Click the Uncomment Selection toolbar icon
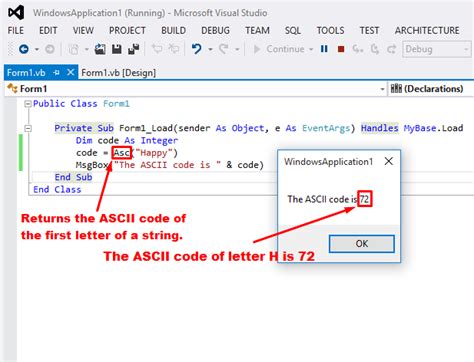Viewport: 474px width, 362px height. 174,49
